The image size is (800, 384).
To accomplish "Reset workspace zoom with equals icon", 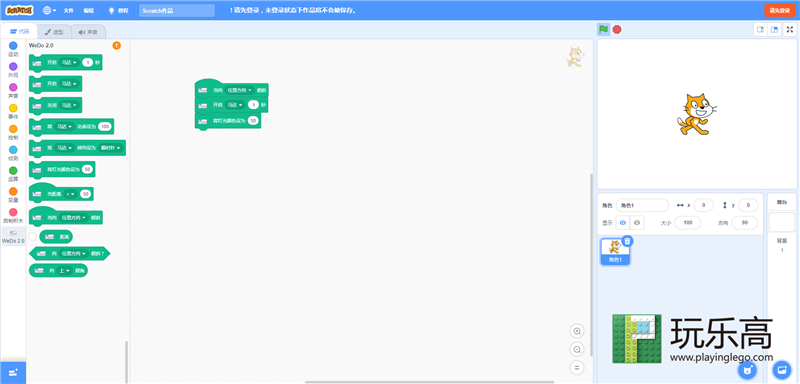I will coord(577,367).
